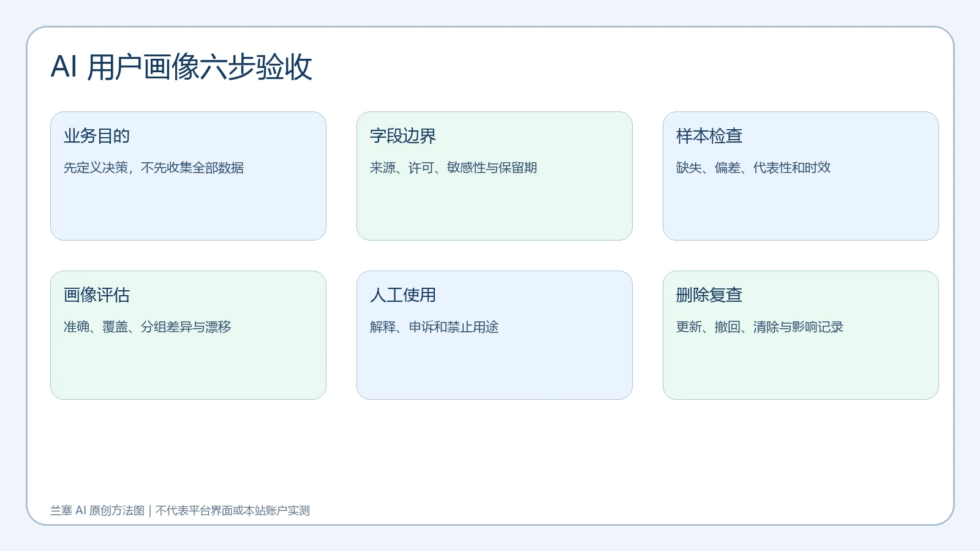Click the text 准确、覆盖、分组差异与漂移
This screenshot has height=551, width=980.
click(147, 327)
